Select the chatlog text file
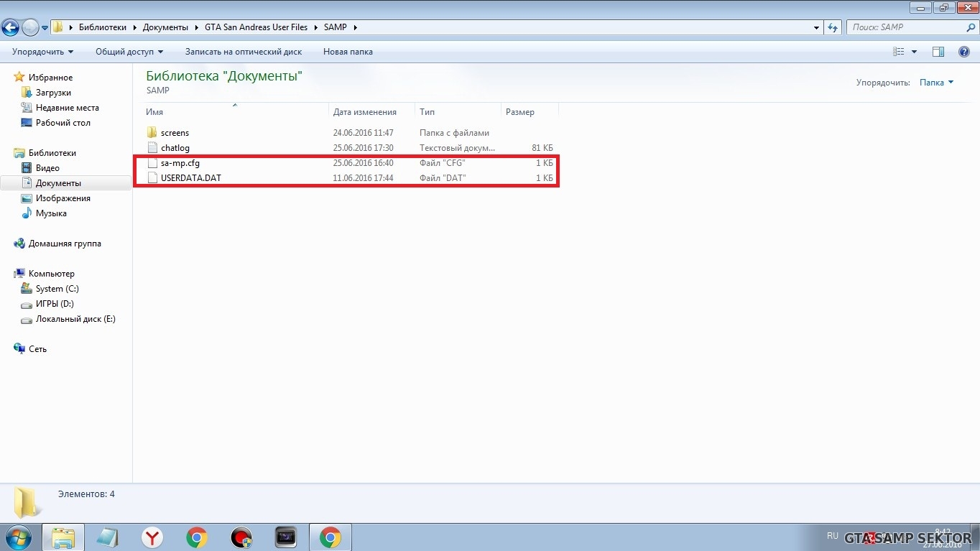 click(175, 148)
